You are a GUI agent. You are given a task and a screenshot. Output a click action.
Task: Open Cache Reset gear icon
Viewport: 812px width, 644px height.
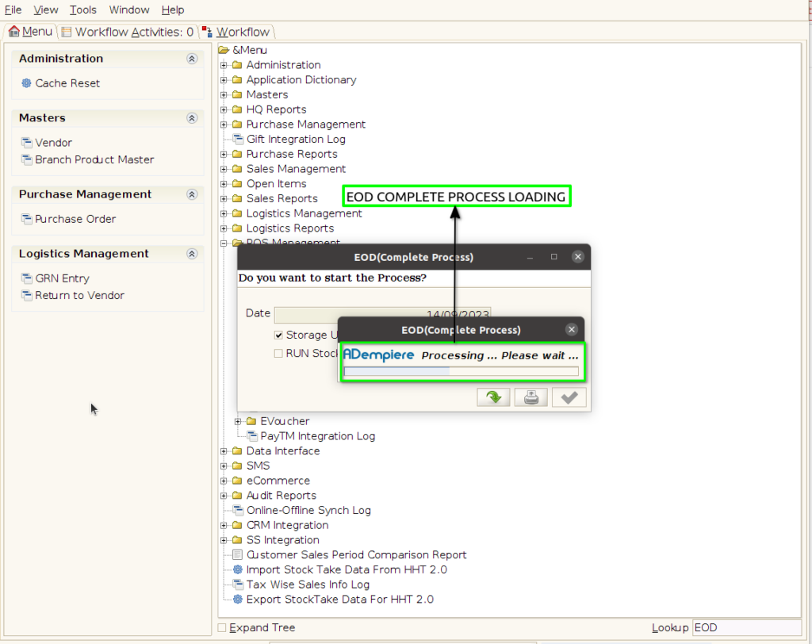[26, 83]
